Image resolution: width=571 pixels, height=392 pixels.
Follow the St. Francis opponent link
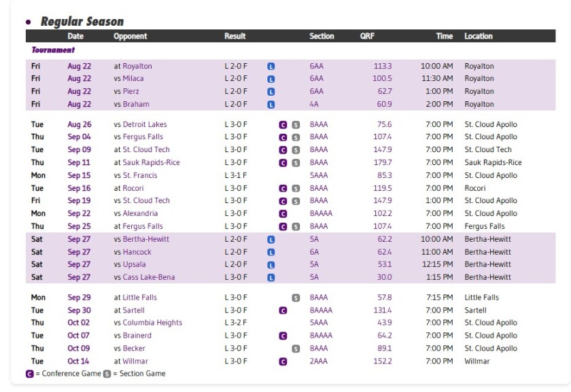point(139,175)
